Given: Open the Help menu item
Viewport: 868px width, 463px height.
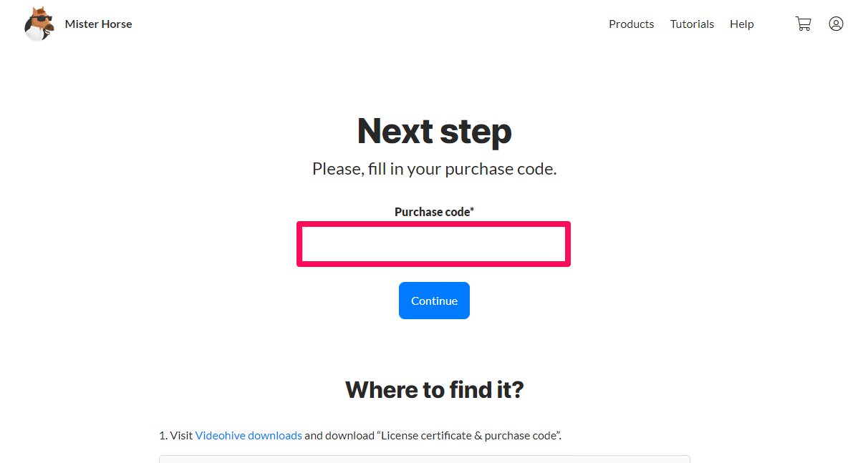Looking at the screenshot, I should click(x=741, y=24).
